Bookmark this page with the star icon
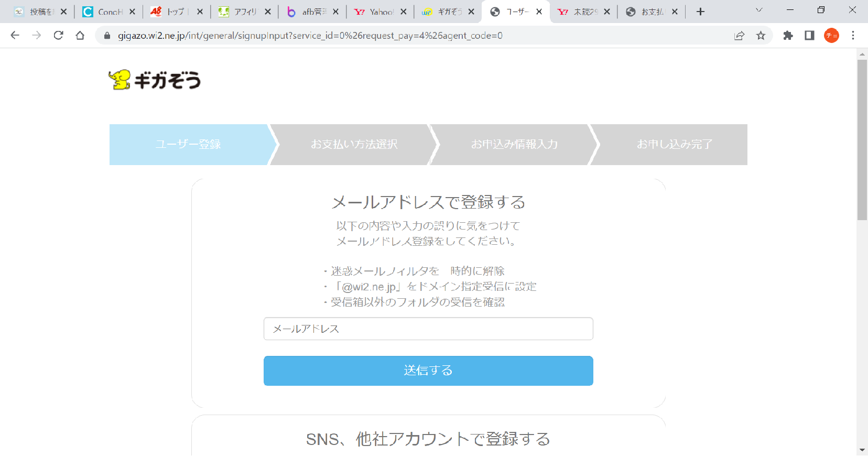868x456 pixels. [x=761, y=35]
